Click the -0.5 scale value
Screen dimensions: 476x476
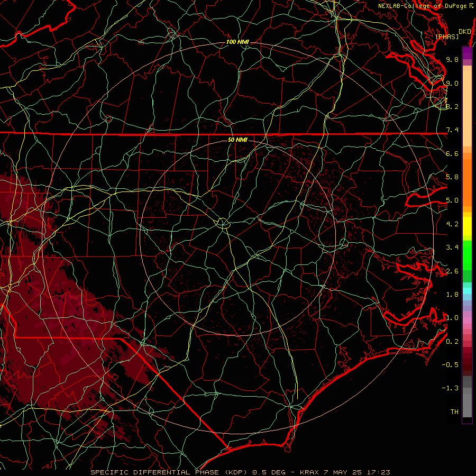(x=450, y=365)
